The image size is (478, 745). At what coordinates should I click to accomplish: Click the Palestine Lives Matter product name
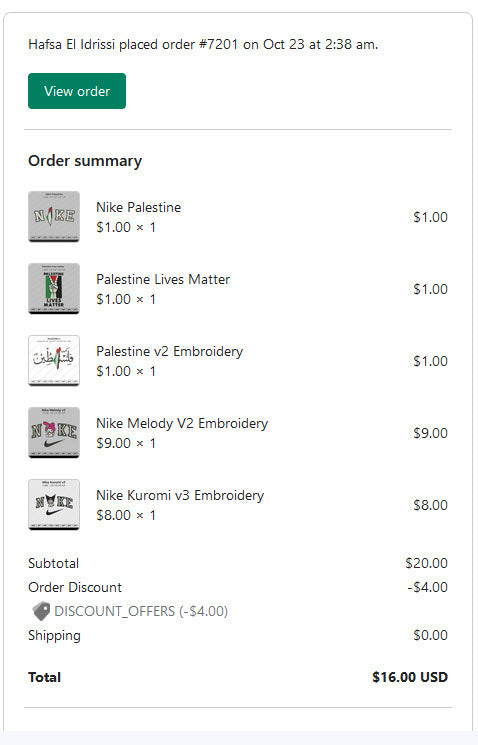[163, 279]
